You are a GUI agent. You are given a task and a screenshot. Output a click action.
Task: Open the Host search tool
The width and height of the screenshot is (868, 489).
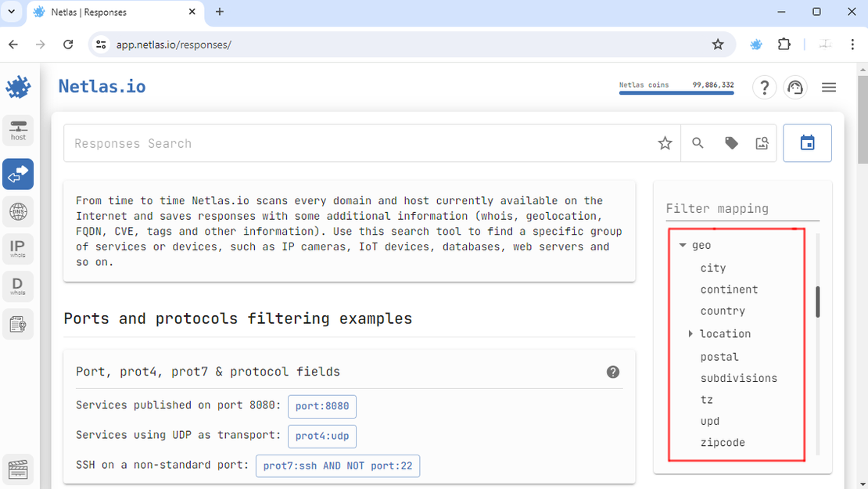(17, 130)
